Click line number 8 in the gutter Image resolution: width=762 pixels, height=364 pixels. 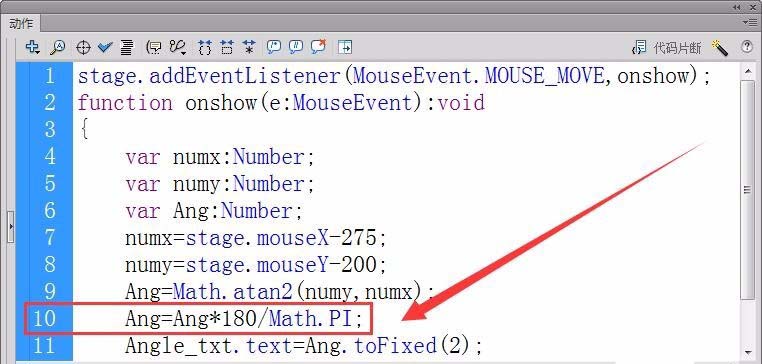50,264
